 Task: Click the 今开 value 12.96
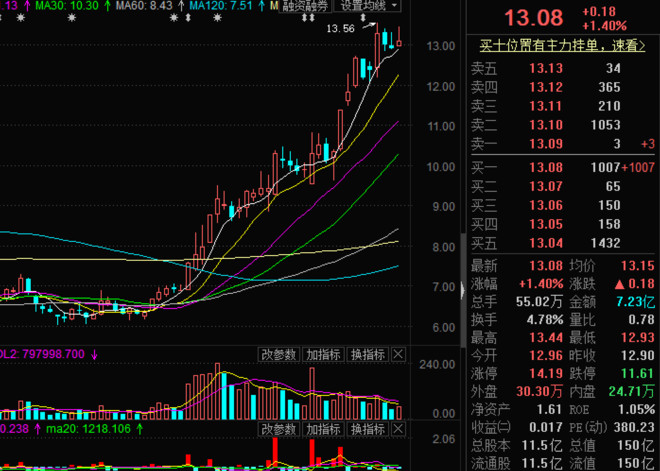(546, 356)
